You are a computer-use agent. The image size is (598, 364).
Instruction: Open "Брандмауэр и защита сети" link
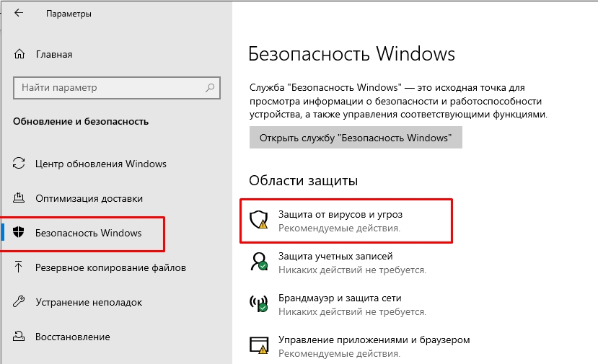340,298
